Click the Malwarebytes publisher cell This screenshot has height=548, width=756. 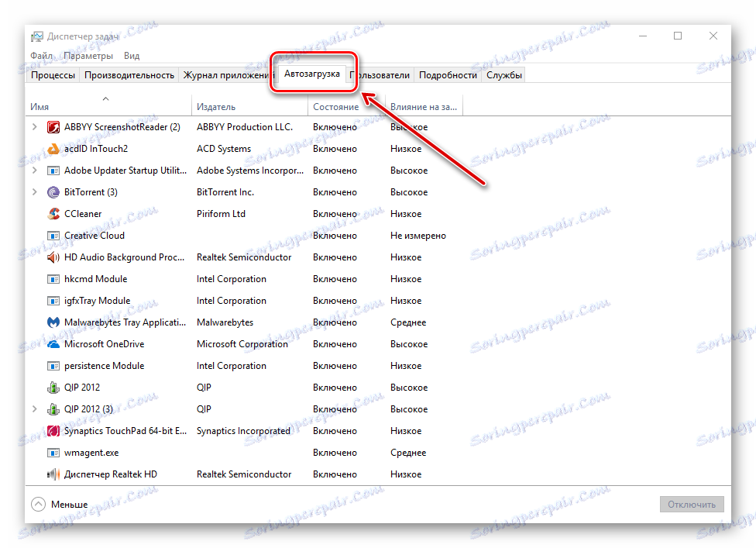tap(225, 322)
